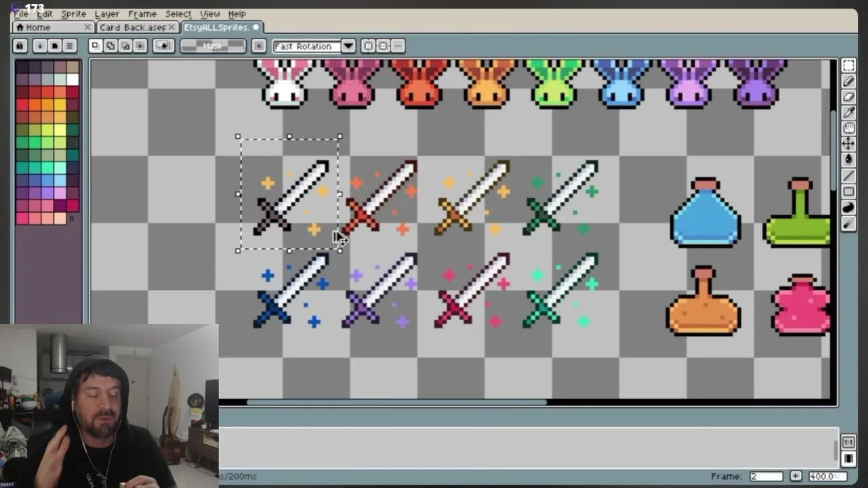
Task: Select the Blur tool
Action: 848,223
